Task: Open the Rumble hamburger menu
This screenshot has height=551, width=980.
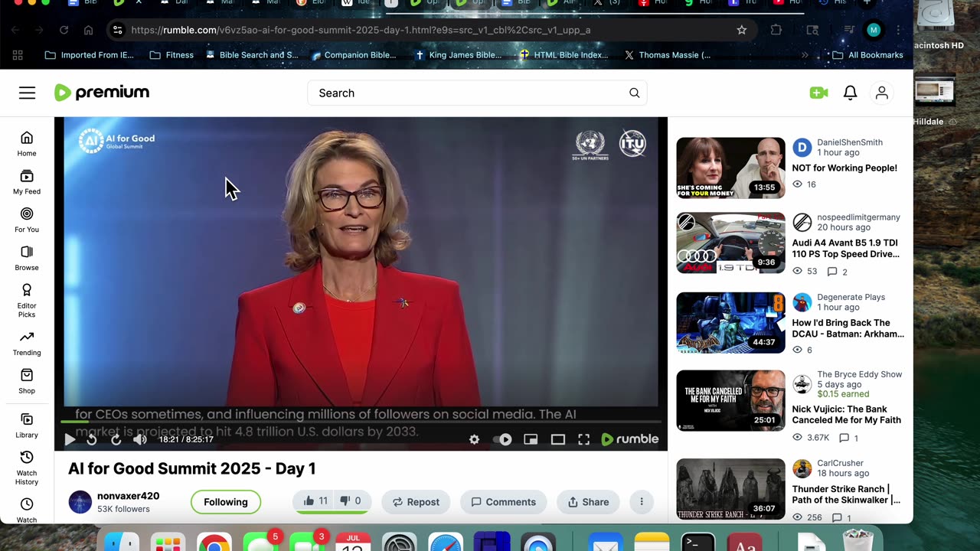Action: pyautogui.click(x=27, y=93)
